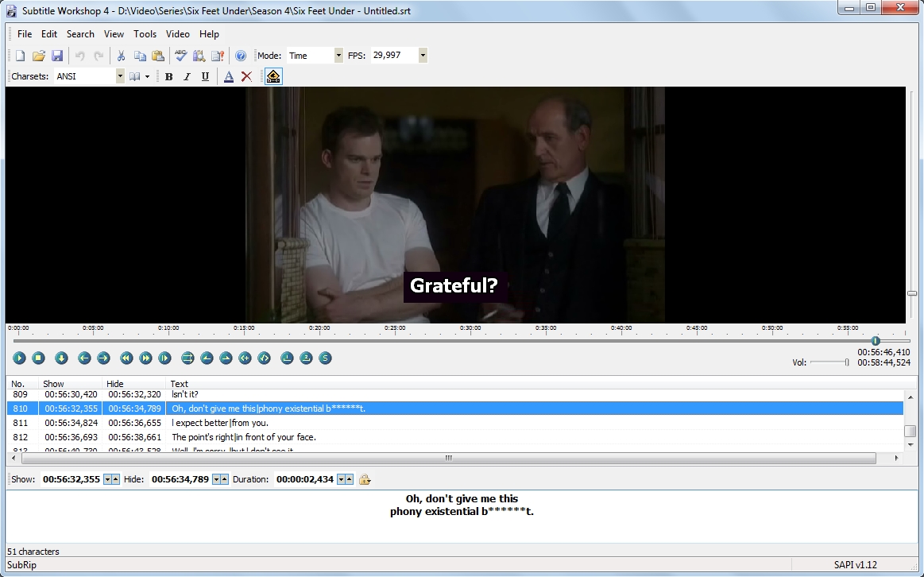Click the step-forward playback rate button
Screen dimensions: 924x577
[165, 358]
